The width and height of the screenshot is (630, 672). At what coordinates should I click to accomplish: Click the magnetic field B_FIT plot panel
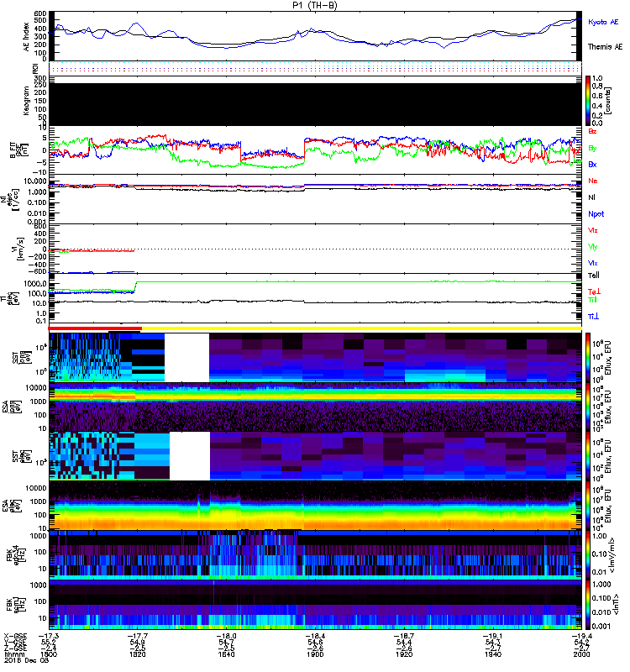(x=315, y=150)
